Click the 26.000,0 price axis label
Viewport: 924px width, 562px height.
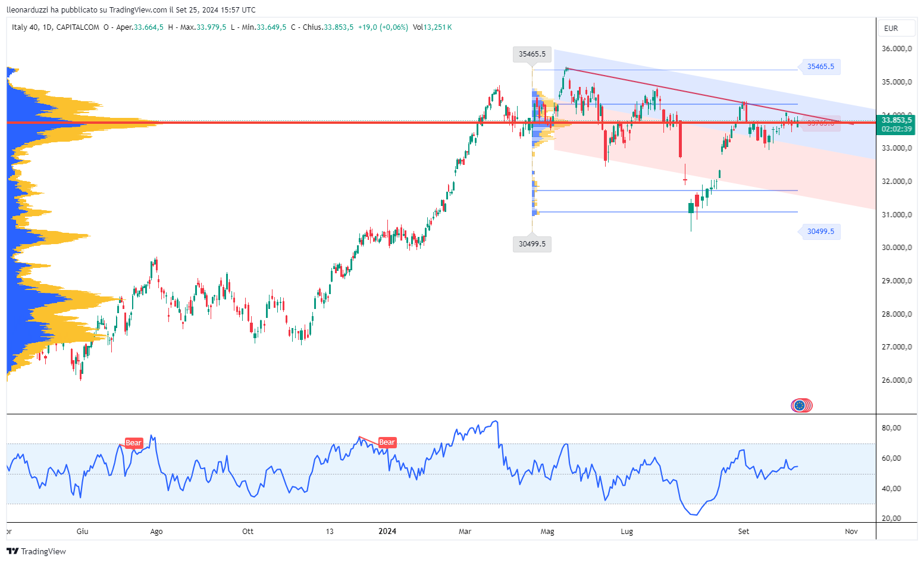(x=897, y=380)
